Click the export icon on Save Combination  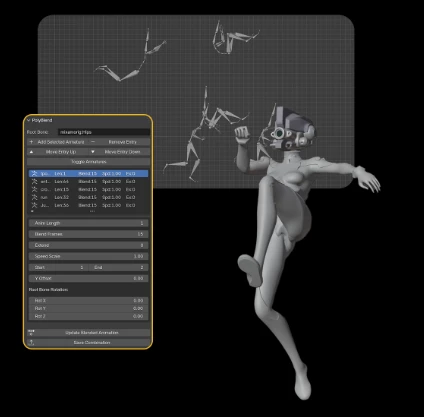pos(32,342)
